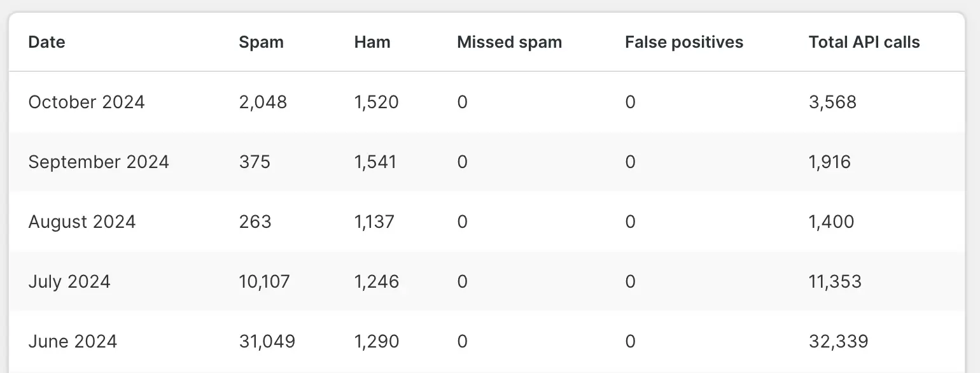Image resolution: width=980 pixels, height=373 pixels.
Task: Click the False positives column header
Action: [x=684, y=43]
